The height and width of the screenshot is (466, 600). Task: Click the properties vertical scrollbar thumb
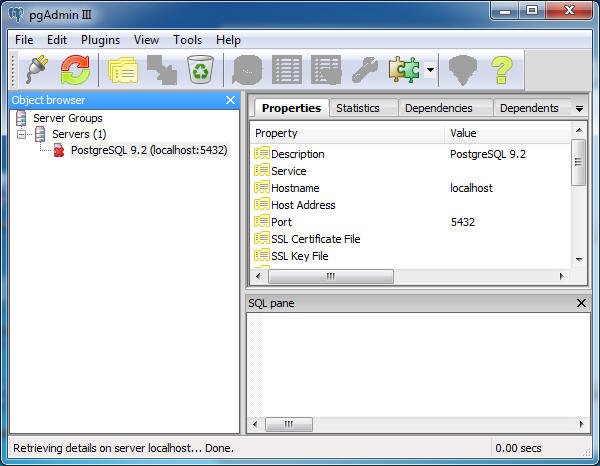click(579, 162)
